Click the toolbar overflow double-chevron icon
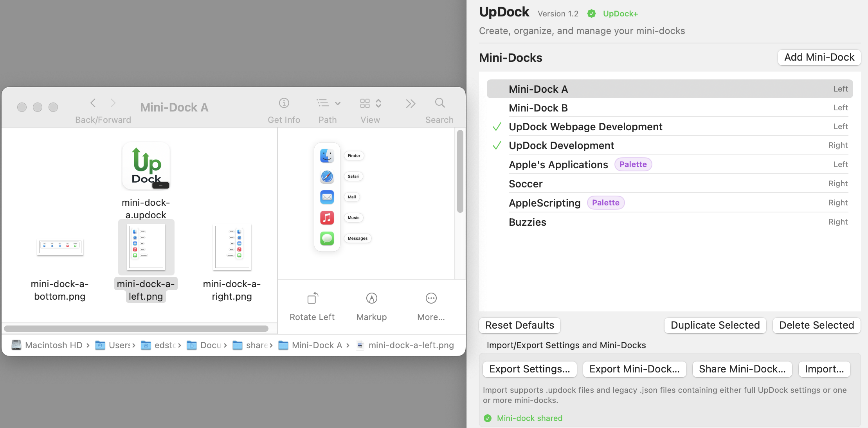 (411, 104)
